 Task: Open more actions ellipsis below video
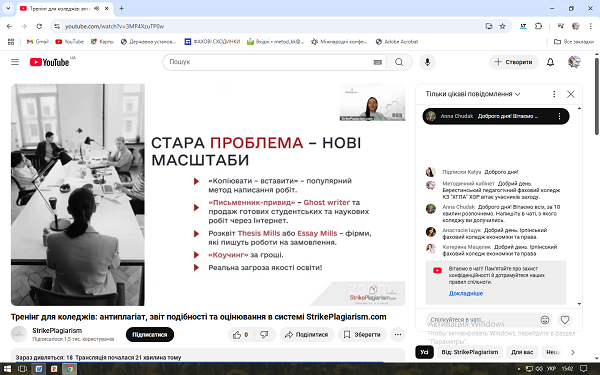398,335
